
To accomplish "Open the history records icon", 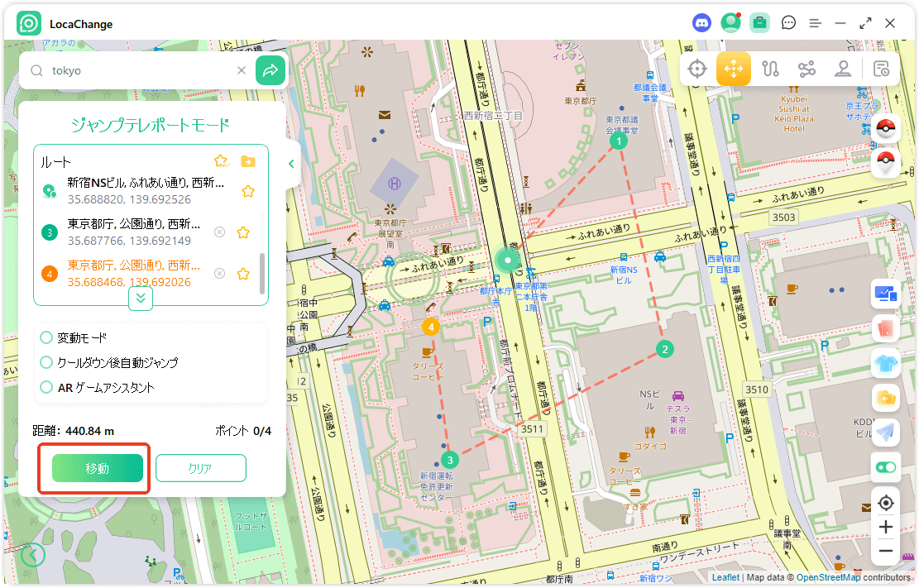I will pyautogui.click(x=881, y=69).
